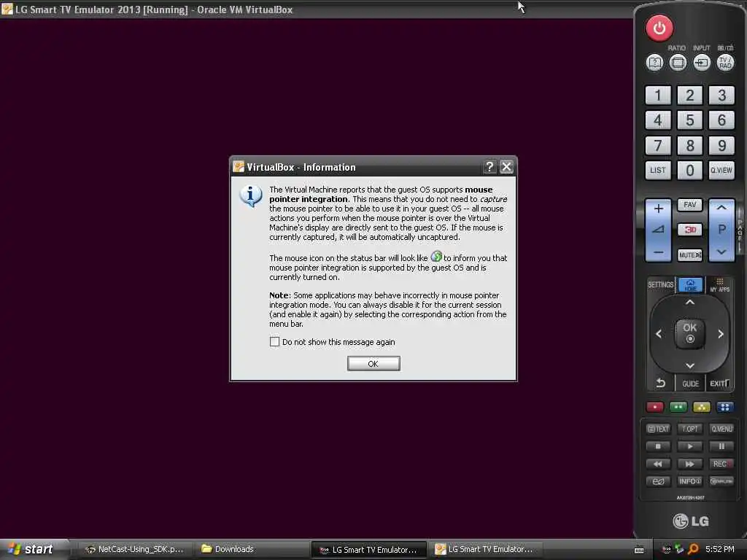Image resolution: width=747 pixels, height=560 pixels.
Task: Switch to NetCast-Using_SDK taskbar item
Action: pos(135,550)
